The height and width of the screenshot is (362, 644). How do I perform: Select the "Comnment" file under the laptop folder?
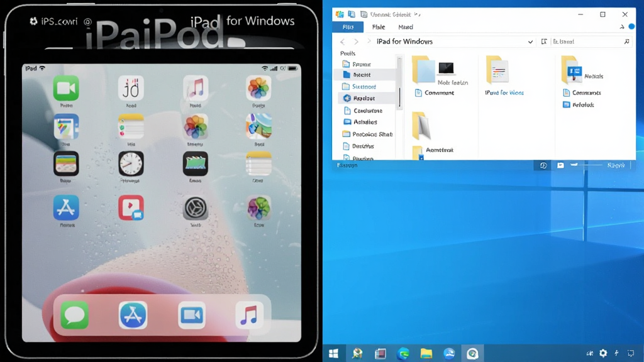435,93
